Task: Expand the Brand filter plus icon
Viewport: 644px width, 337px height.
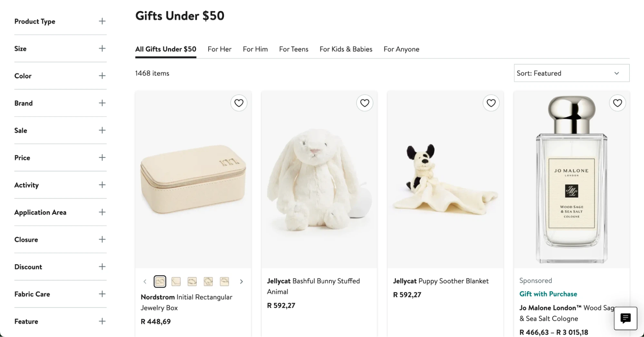Action: (102, 103)
